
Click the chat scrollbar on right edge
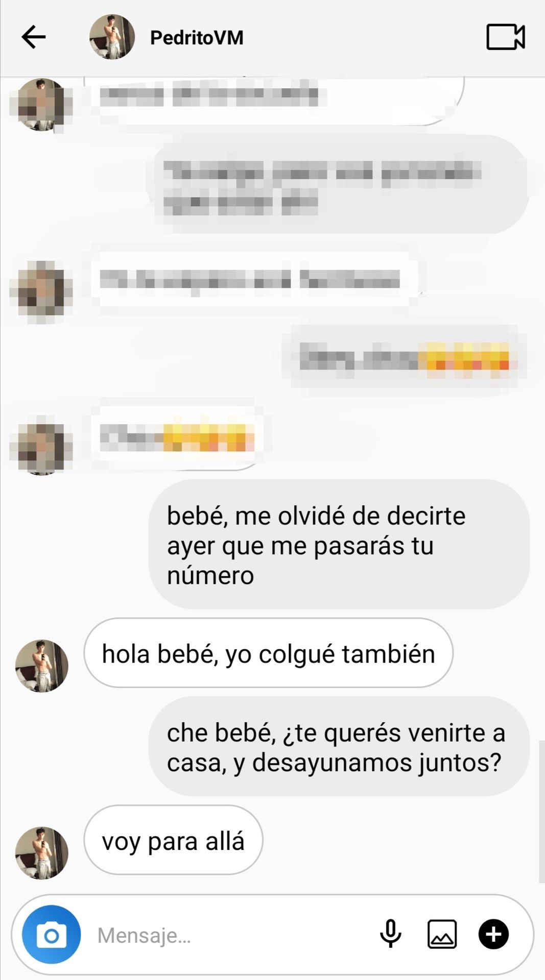point(541,812)
